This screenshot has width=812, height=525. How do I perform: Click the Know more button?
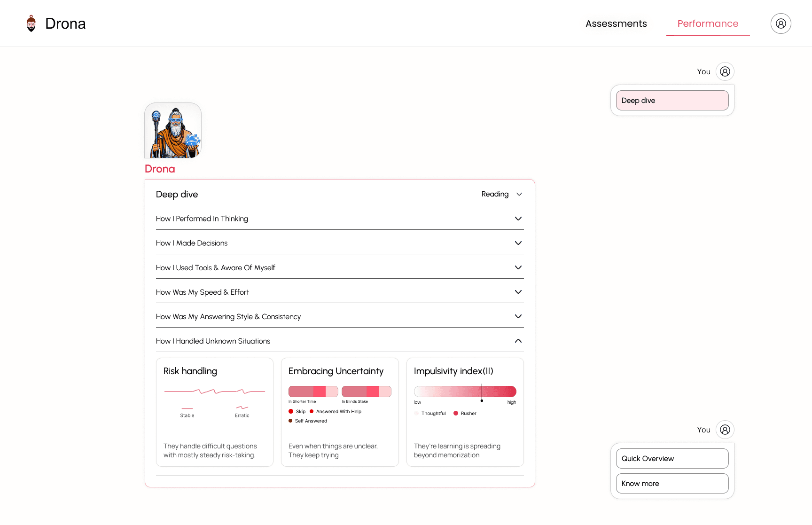pyautogui.click(x=672, y=483)
